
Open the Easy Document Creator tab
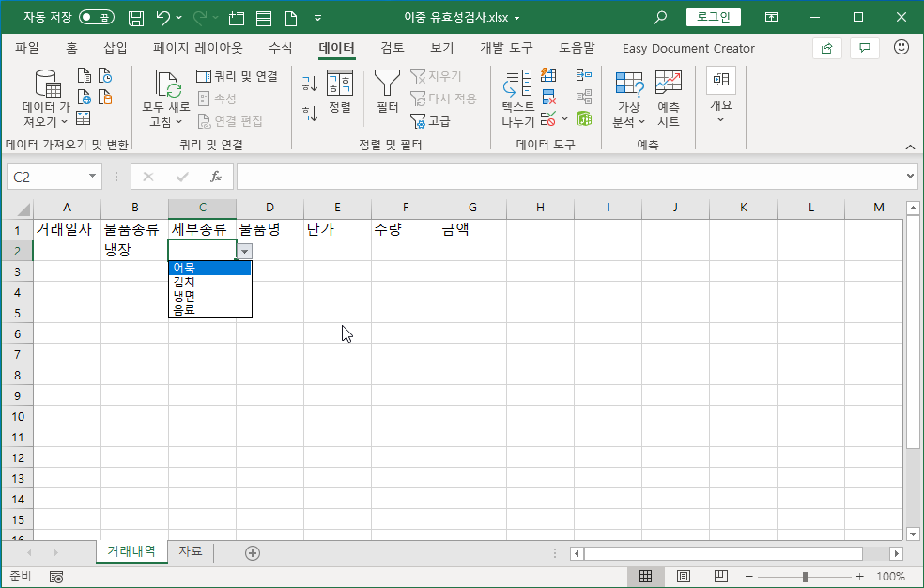[x=688, y=48]
